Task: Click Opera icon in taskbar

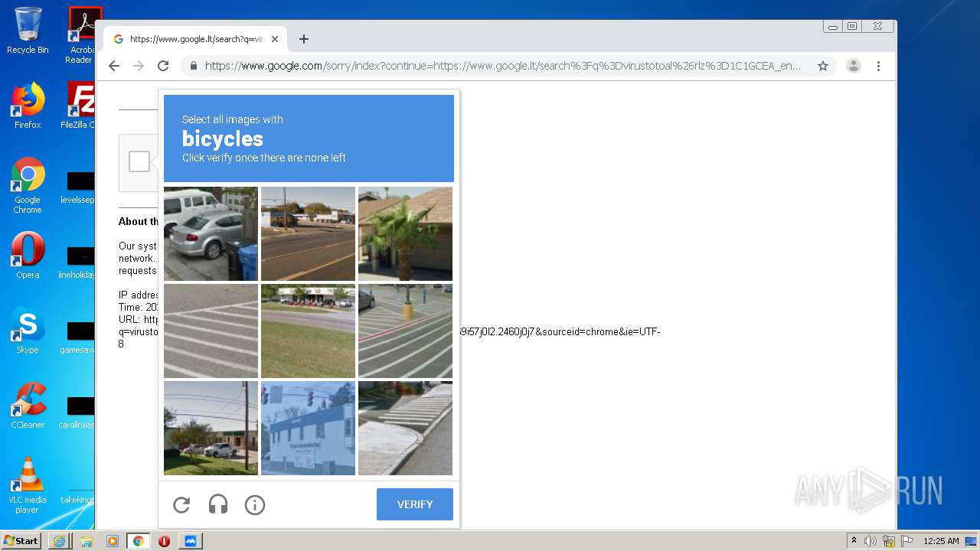Action: pos(164,540)
